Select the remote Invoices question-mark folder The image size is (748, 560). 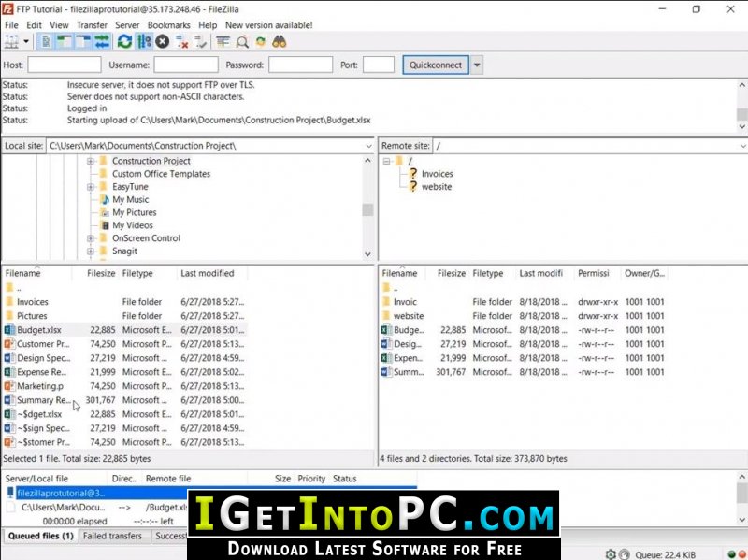413,174
